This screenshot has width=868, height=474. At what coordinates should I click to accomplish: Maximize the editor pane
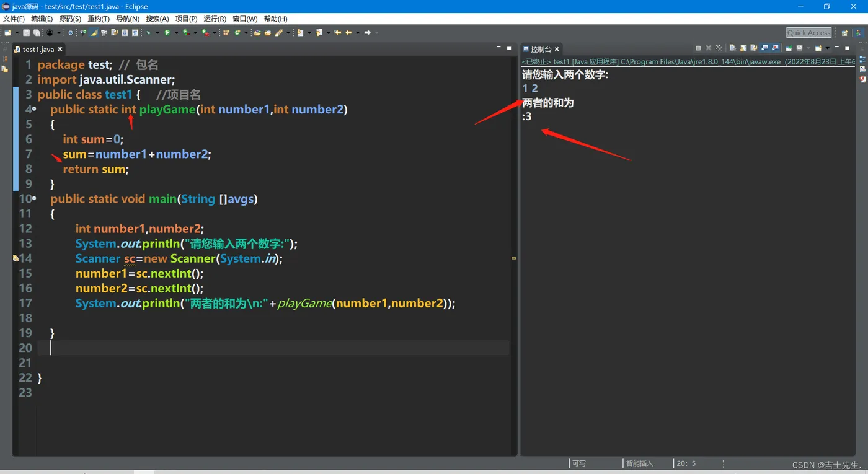click(509, 47)
